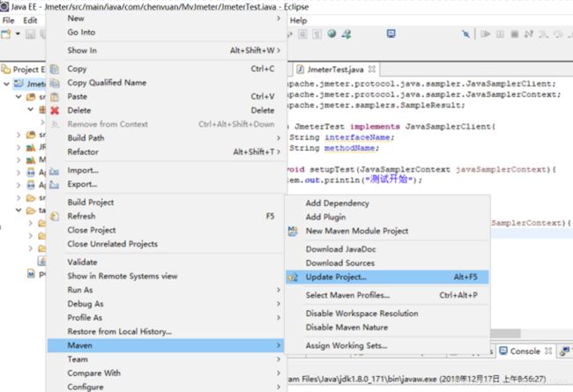Close the JmeterTest.java editor tab
This screenshot has width=573, height=392.
tap(372, 69)
